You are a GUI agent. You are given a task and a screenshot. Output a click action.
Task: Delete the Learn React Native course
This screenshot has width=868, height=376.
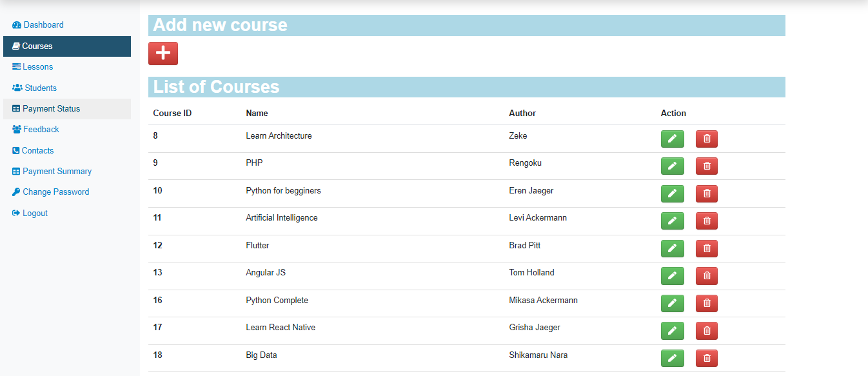click(x=706, y=331)
